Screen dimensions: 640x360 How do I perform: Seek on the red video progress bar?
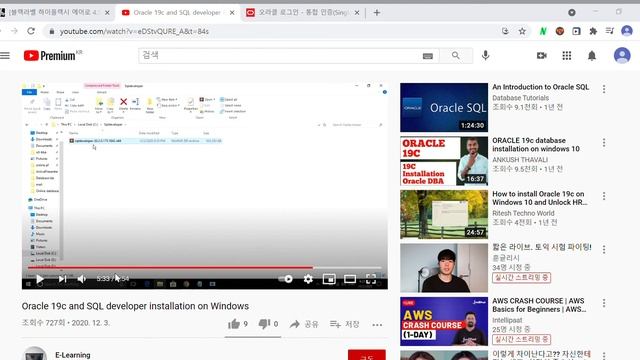coord(204,267)
